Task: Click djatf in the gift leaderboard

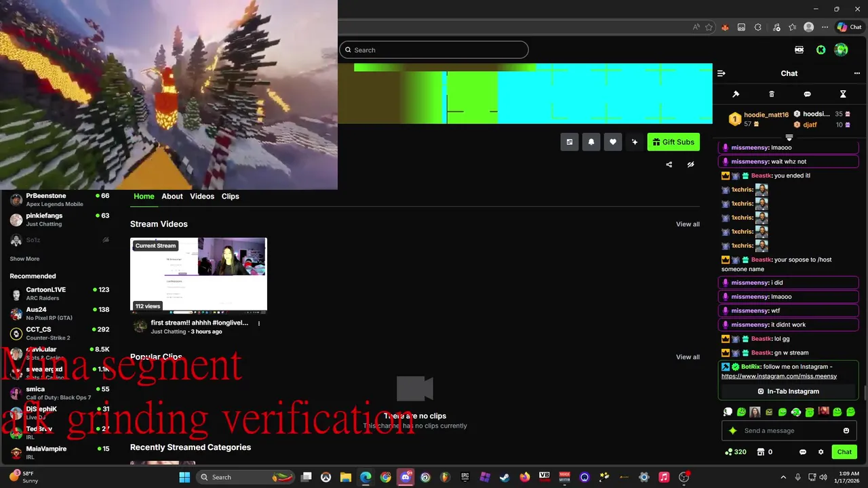Action: [810, 125]
